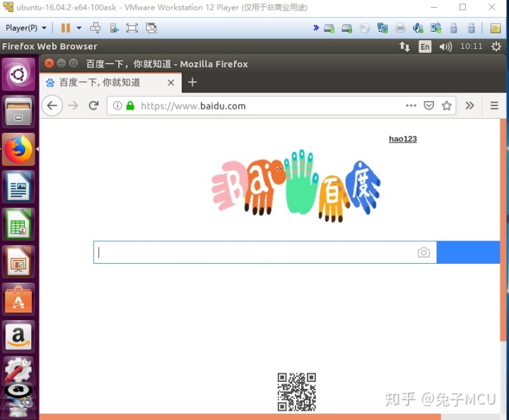
Task: Click the vertical page scrollbar
Action: coord(503,230)
